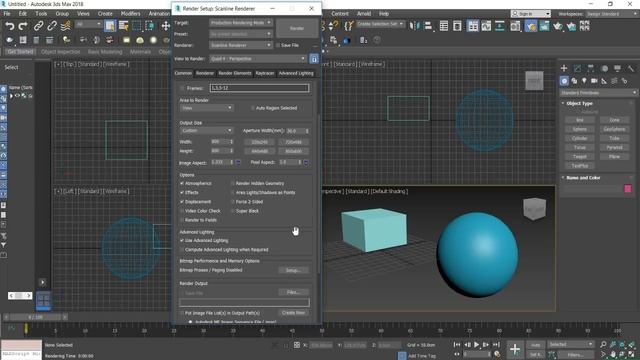The height and width of the screenshot is (360, 640).
Task: Open the Standard Primitives dropdown
Action: [x=598, y=93]
